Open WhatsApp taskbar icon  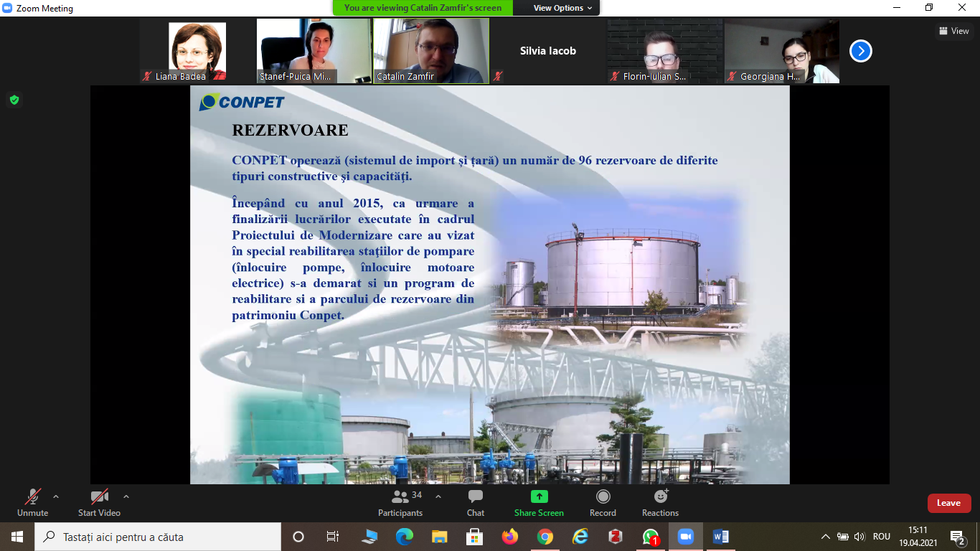[x=651, y=537]
